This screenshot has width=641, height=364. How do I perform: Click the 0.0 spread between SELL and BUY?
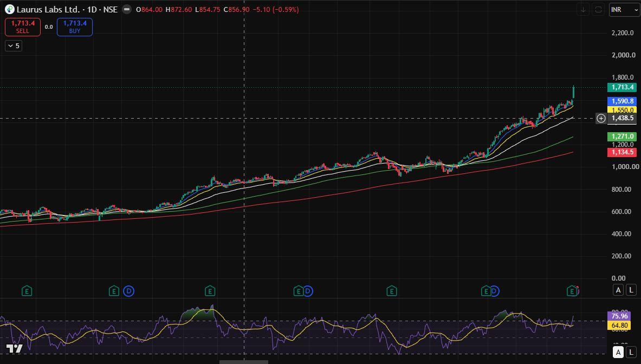tap(49, 27)
